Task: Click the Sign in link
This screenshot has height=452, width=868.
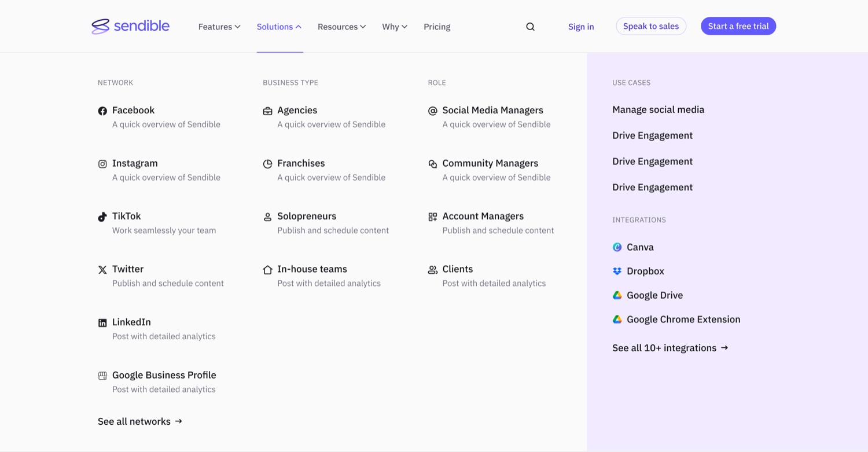Action: point(581,27)
